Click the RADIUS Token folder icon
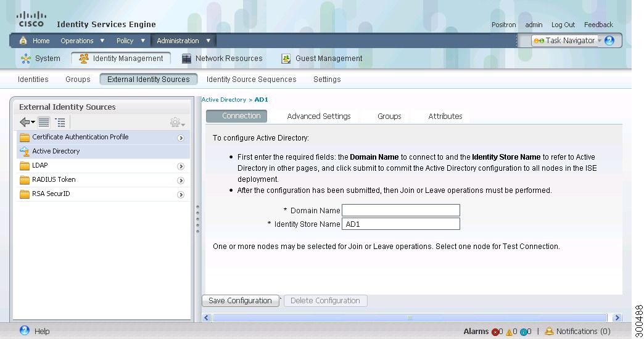Image resolution: width=644 pixels, height=339 pixels. point(25,180)
